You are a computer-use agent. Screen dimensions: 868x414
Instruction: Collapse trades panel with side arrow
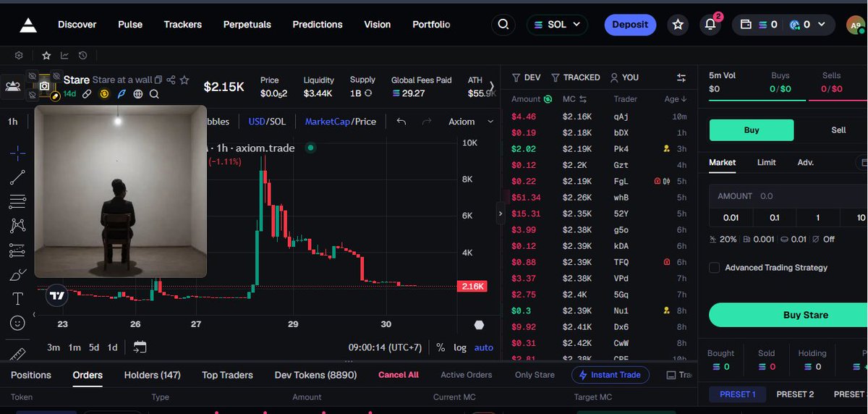tap(499, 214)
